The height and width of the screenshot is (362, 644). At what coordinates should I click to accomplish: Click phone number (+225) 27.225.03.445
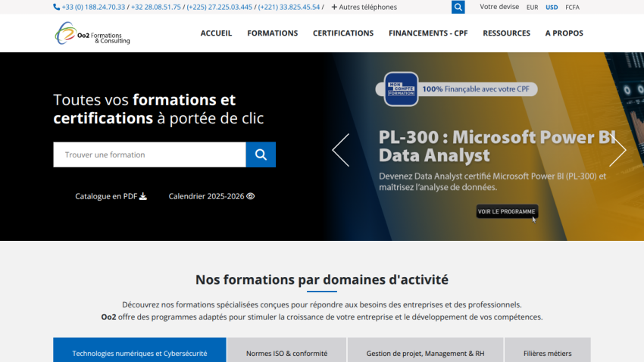pyautogui.click(x=219, y=7)
